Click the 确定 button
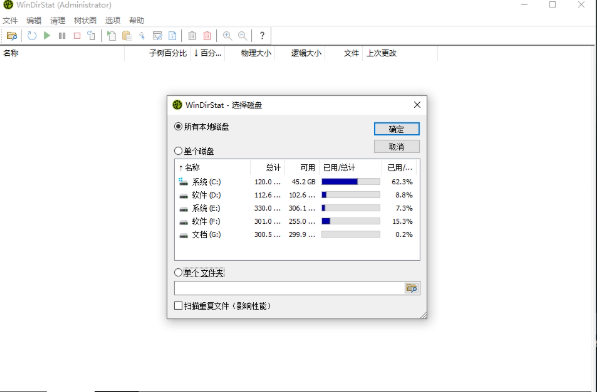Viewport: 597px width, 392px height. [x=397, y=129]
